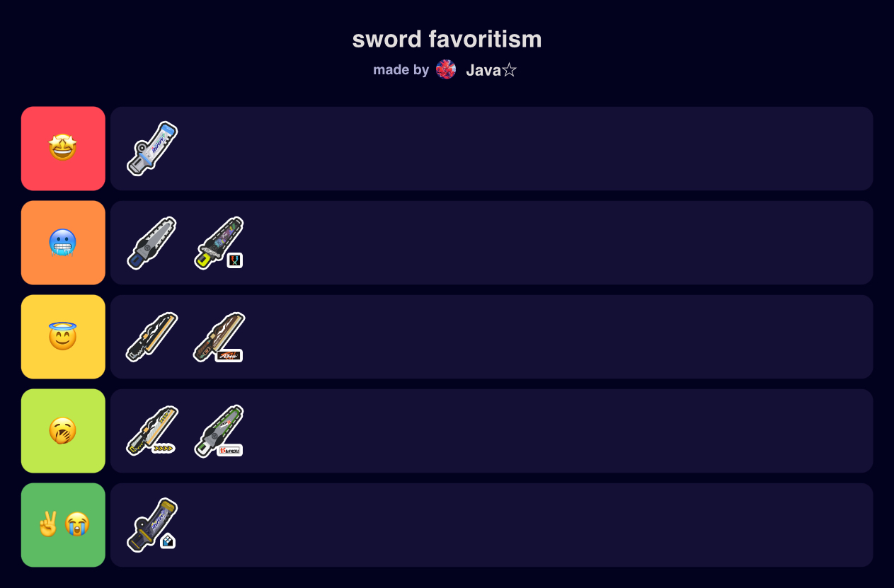Select the dark gold-tipped sword in the bottom tier
Screen dimensions: 894x588
152,525
